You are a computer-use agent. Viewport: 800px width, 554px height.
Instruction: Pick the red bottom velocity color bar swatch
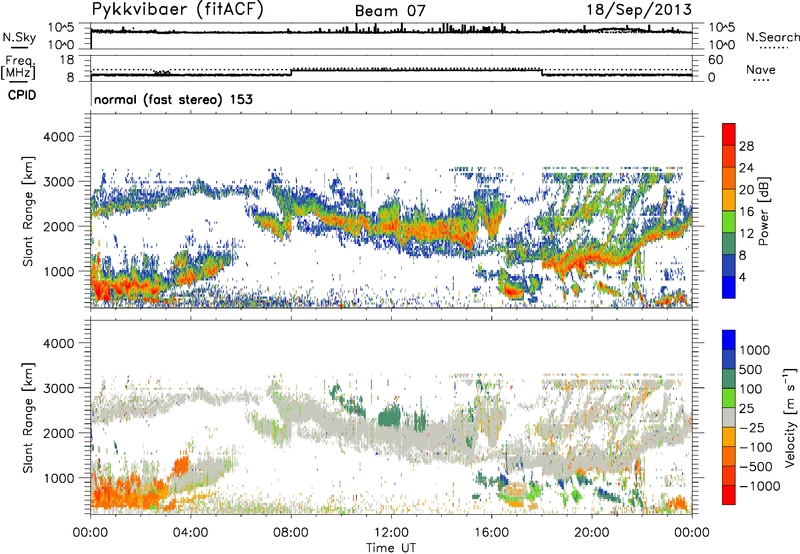tap(729, 495)
